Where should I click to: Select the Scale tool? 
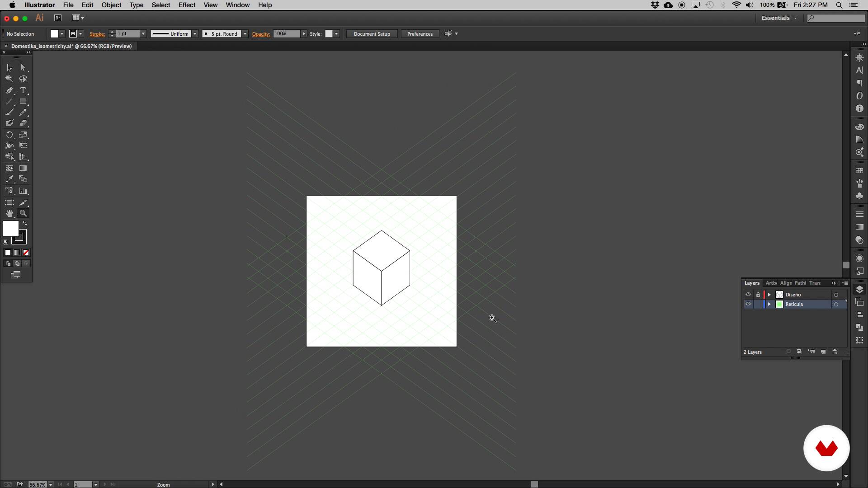[x=23, y=135]
